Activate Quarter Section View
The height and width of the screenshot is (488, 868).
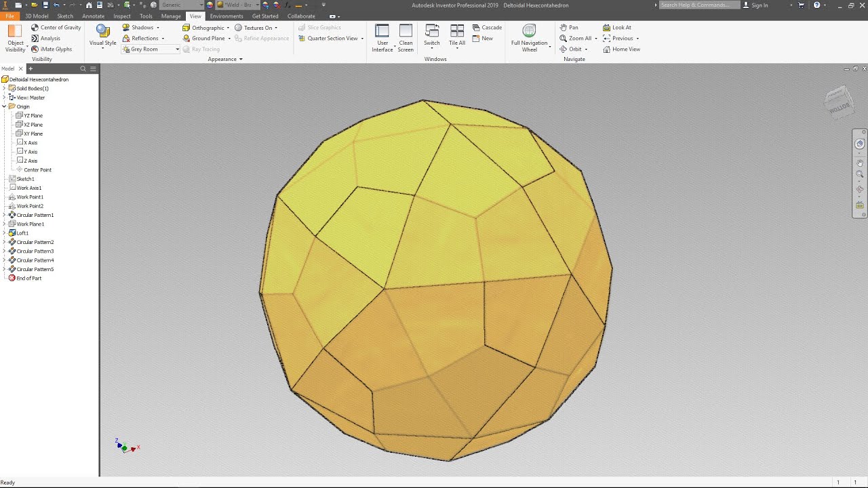pyautogui.click(x=328, y=39)
